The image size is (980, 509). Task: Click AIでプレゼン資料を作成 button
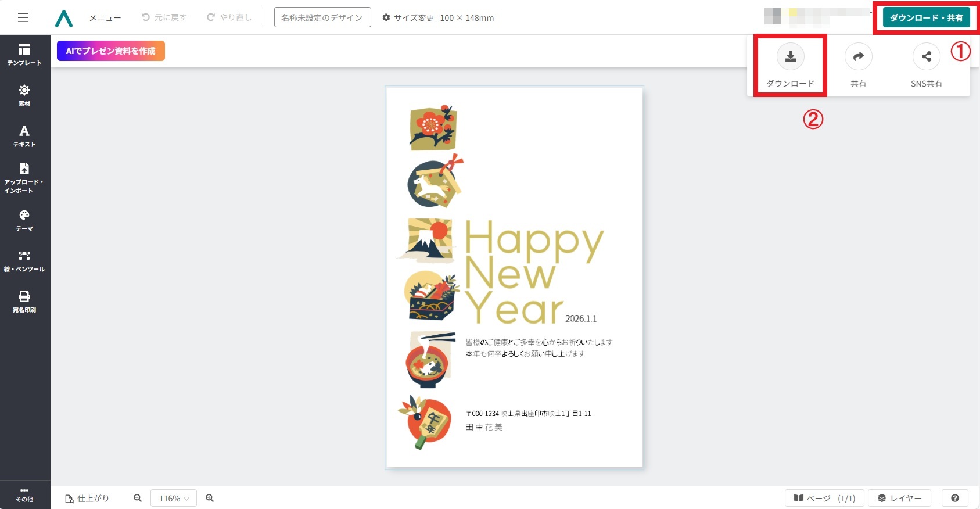[111, 51]
